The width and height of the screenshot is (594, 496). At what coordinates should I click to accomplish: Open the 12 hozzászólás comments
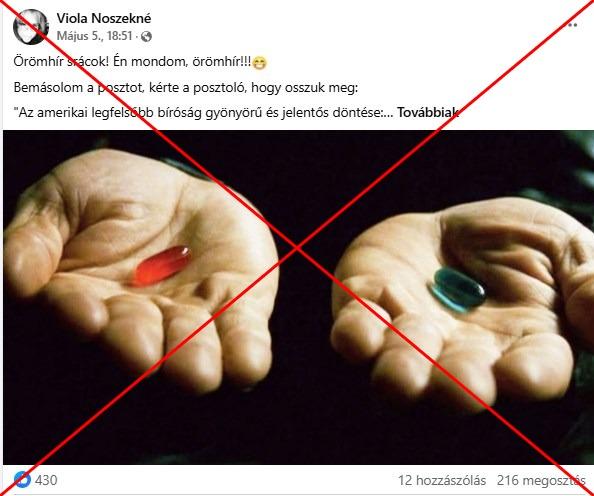tap(442, 480)
